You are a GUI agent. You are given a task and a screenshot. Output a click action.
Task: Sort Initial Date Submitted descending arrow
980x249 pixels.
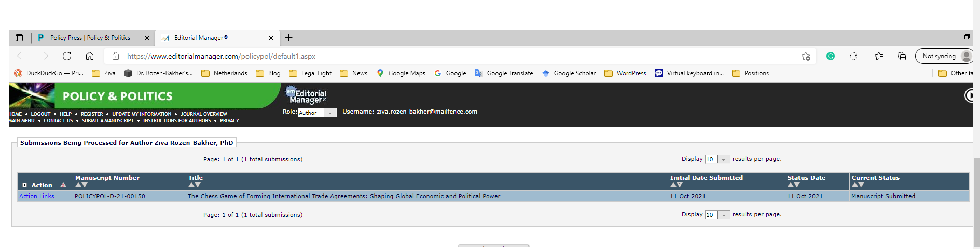click(680, 185)
